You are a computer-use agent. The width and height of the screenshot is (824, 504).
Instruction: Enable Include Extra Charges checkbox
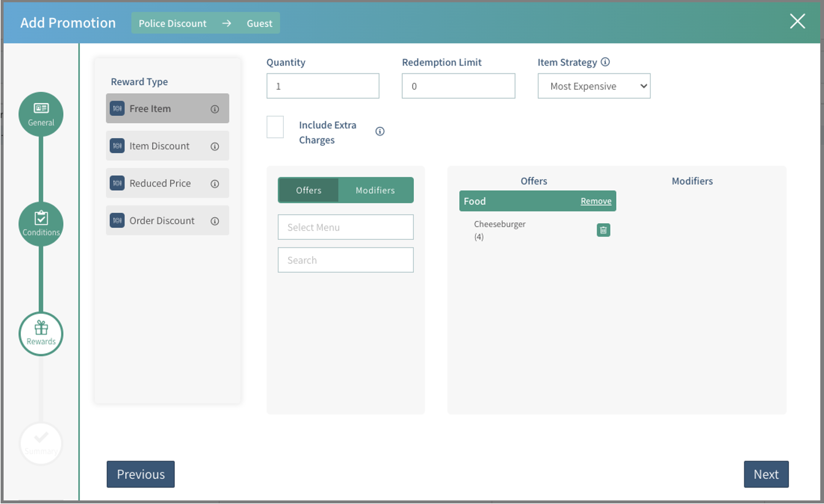tap(275, 127)
